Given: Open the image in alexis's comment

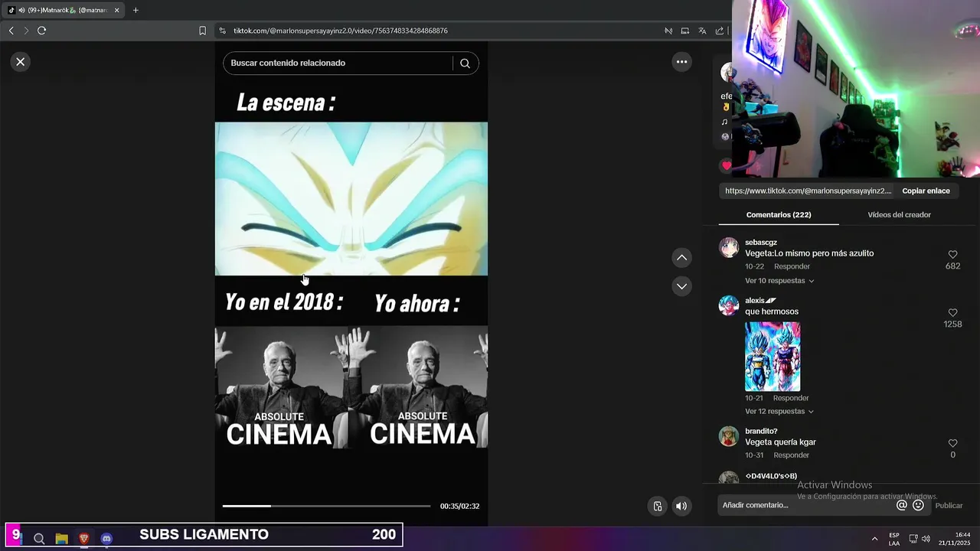Looking at the screenshot, I should [773, 357].
